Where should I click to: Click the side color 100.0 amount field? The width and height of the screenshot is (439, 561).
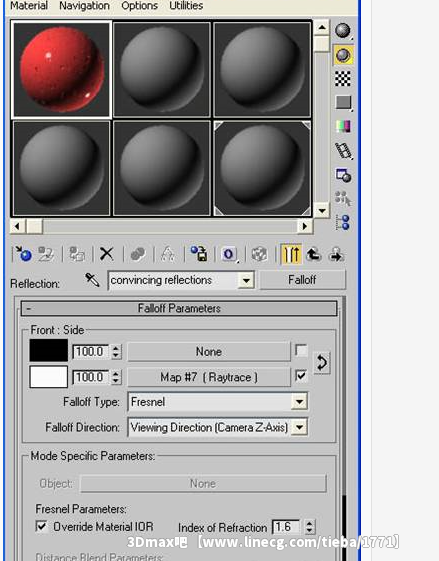coord(91,377)
